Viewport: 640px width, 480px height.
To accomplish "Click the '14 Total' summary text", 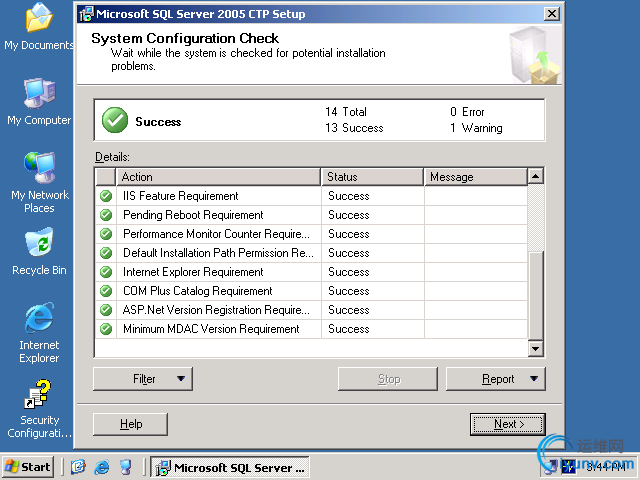I will (x=346, y=112).
